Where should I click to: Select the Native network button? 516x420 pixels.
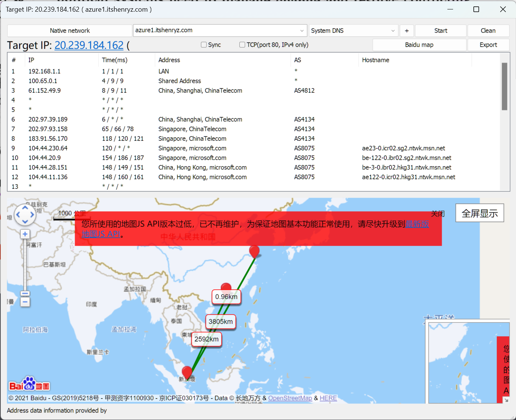[70, 31]
